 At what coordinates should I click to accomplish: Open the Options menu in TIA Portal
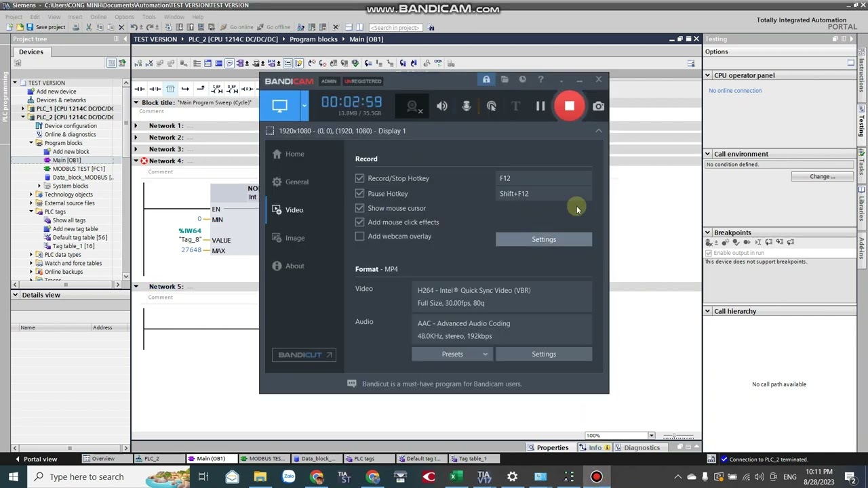coord(124,17)
